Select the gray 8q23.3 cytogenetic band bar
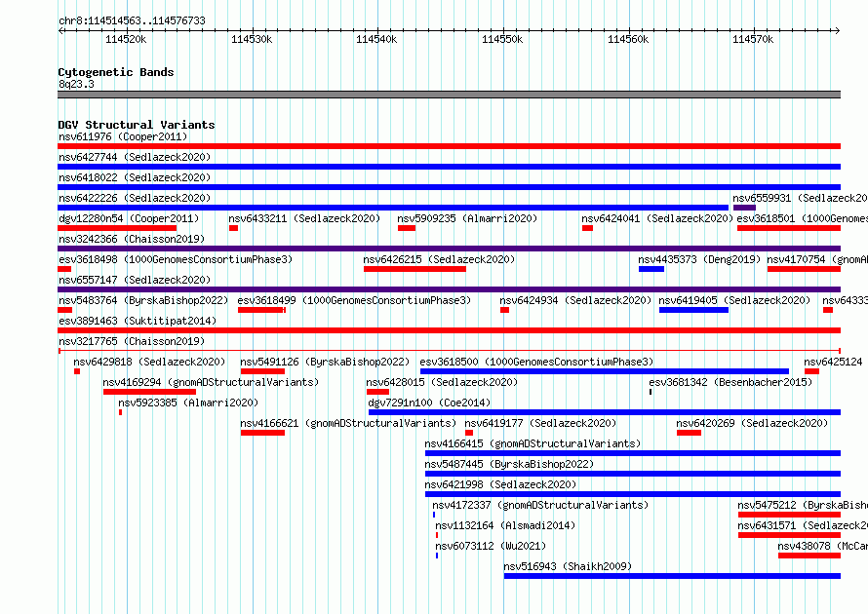The width and height of the screenshot is (868, 614). click(x=449, y=95)
